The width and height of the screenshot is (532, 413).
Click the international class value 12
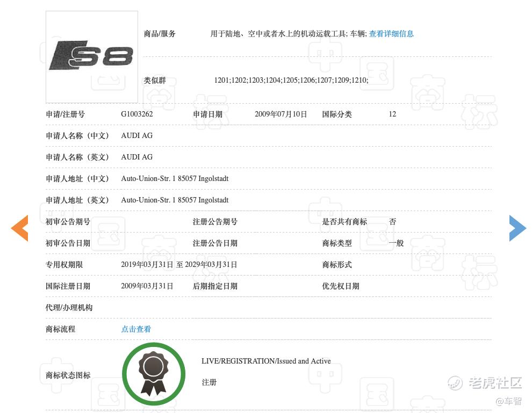(x=392, y=114)
